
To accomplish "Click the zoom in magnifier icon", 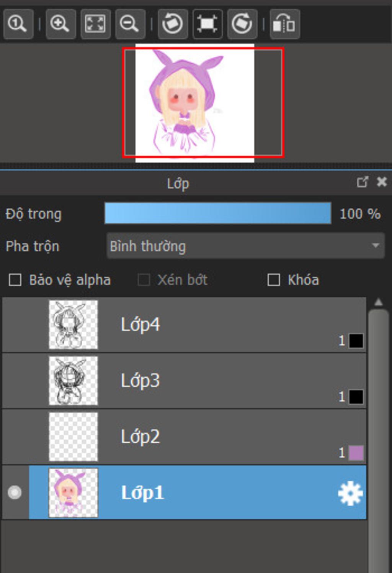I will pyautogui.click(x=60, y=24).
